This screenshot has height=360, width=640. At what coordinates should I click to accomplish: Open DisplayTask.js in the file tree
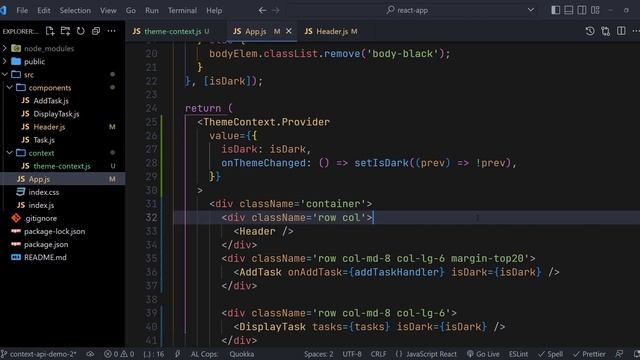(56, 113)
